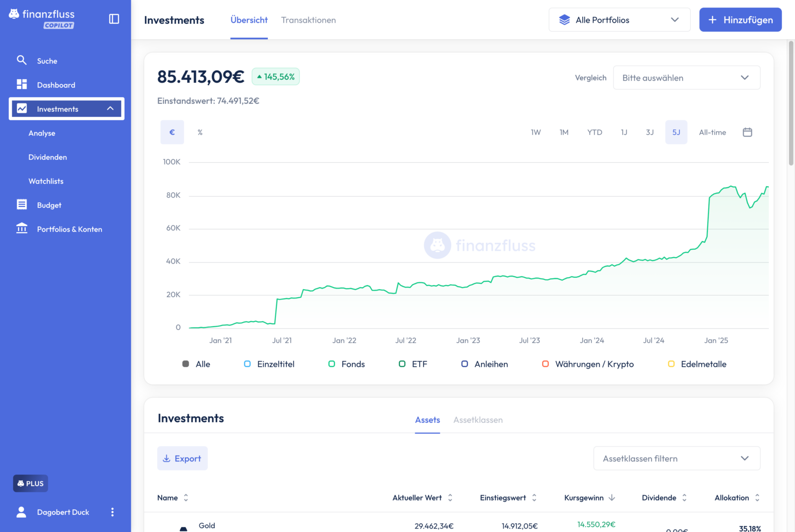Click the finanzfluss Copilot logo
The image size is (795, 532).
click(x=42, y=19)
